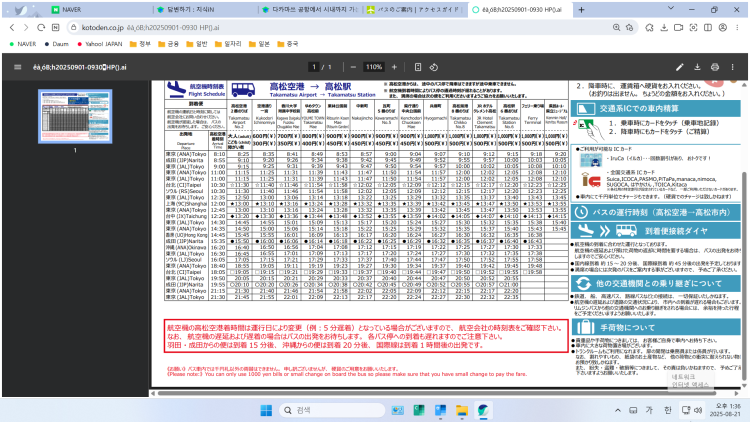Open the split view sidebar icon
This screenshot has width=750, height=422.
click(x=708, y=28)
